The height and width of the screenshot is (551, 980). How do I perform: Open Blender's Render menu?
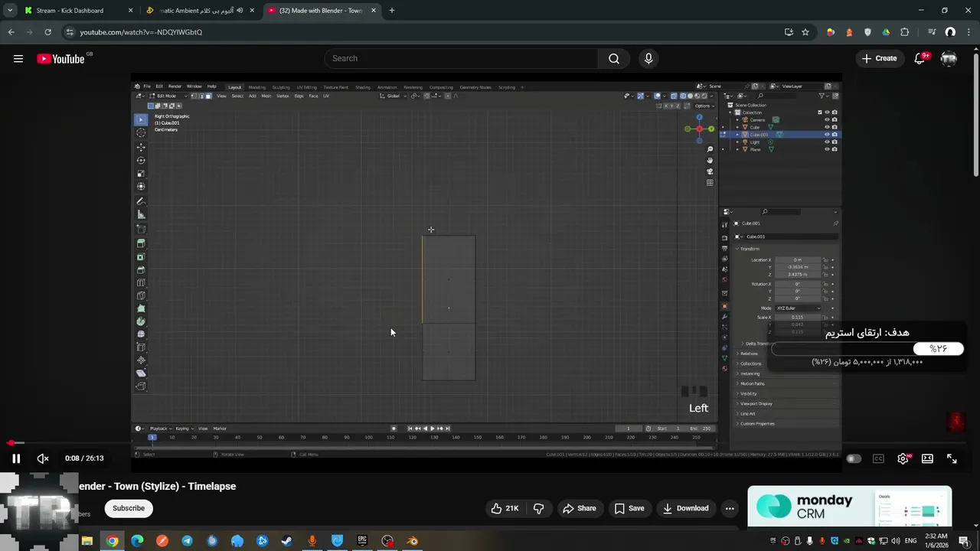click(x=175, y=86)
